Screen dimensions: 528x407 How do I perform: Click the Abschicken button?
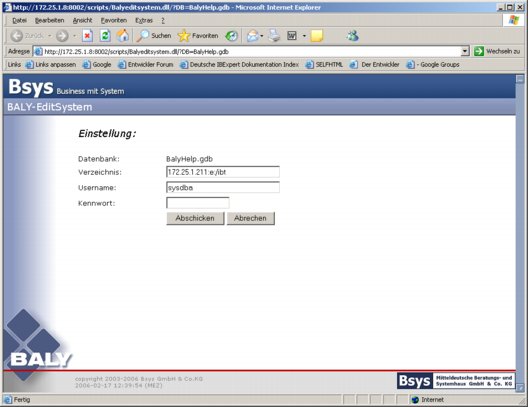(195, 218)
